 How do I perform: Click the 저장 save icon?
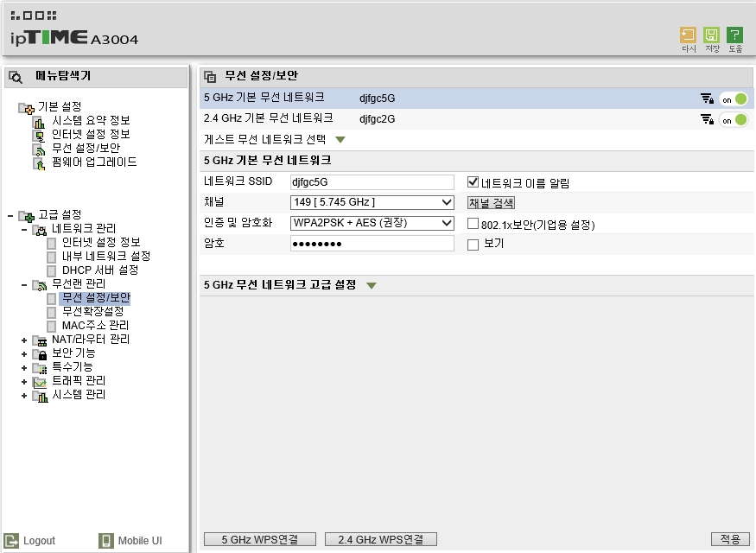click(711, 35)
